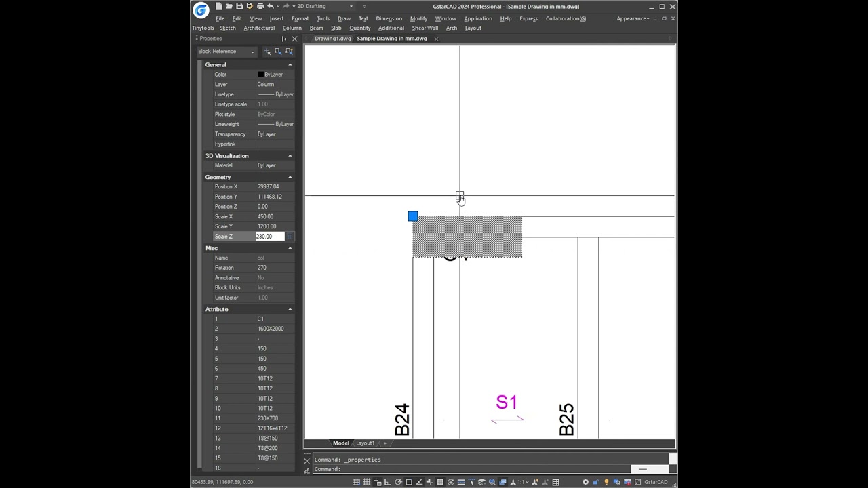Open the GstarCAD application logo menu
Screen dimensions: 868x488
200,9
